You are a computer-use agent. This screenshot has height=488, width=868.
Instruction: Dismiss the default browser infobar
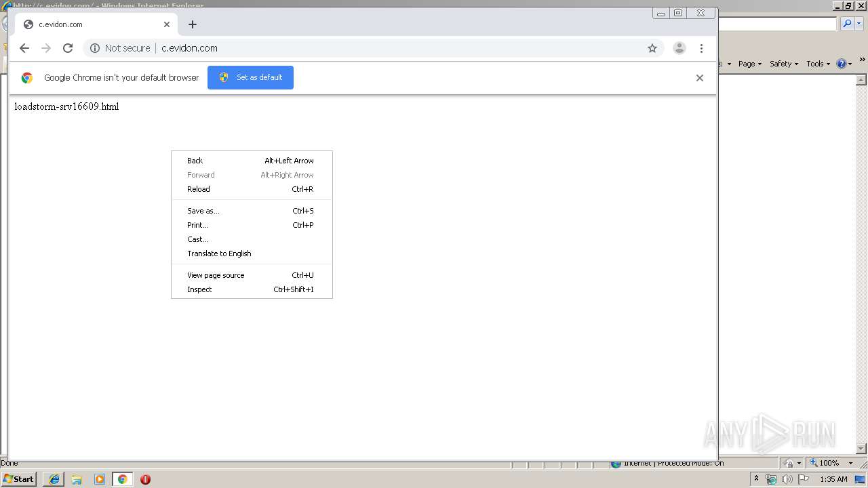pos(700,78)
